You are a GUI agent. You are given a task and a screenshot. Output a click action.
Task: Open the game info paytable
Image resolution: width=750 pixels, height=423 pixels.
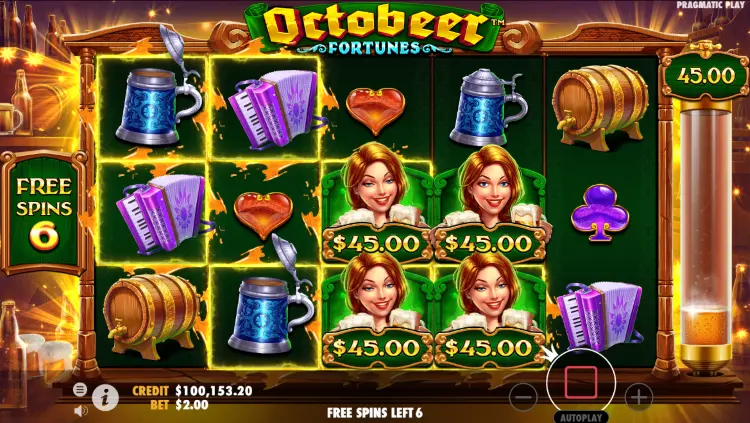105,397
